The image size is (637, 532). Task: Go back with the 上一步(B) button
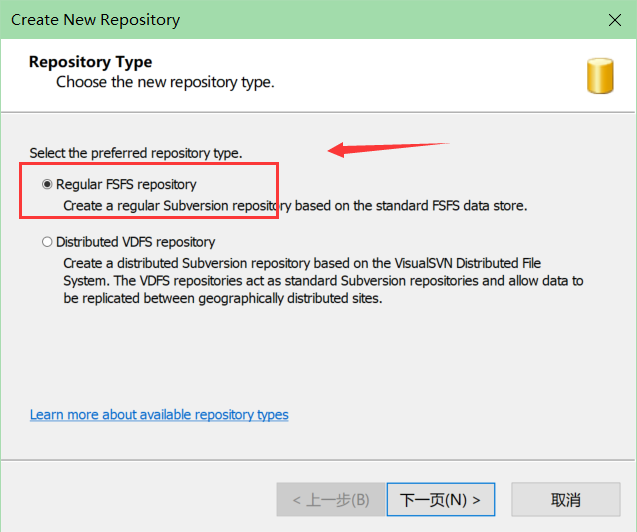coord(331,500)
